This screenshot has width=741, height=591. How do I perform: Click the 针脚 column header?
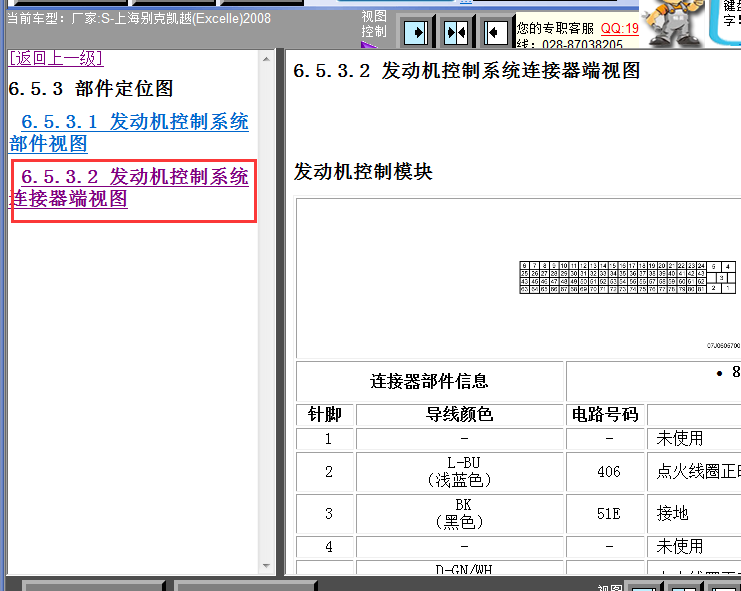coord(325,414)
